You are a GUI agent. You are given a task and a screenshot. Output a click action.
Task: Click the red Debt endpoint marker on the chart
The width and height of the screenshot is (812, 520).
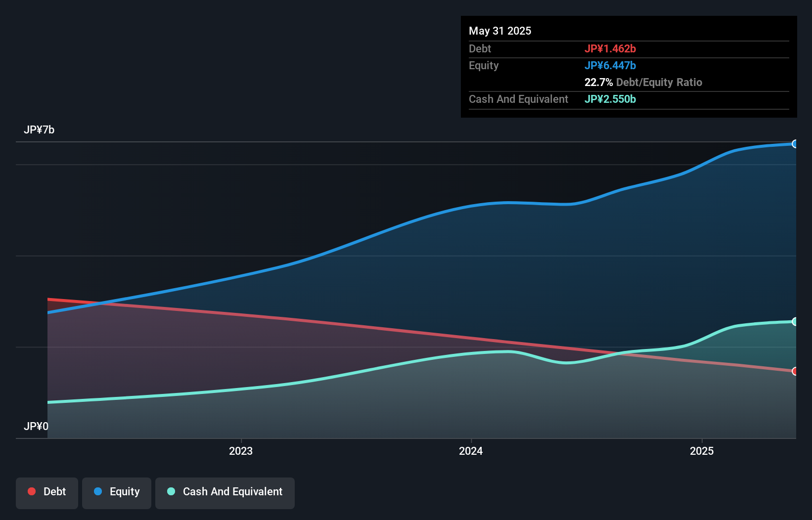(x=795, y=370)
